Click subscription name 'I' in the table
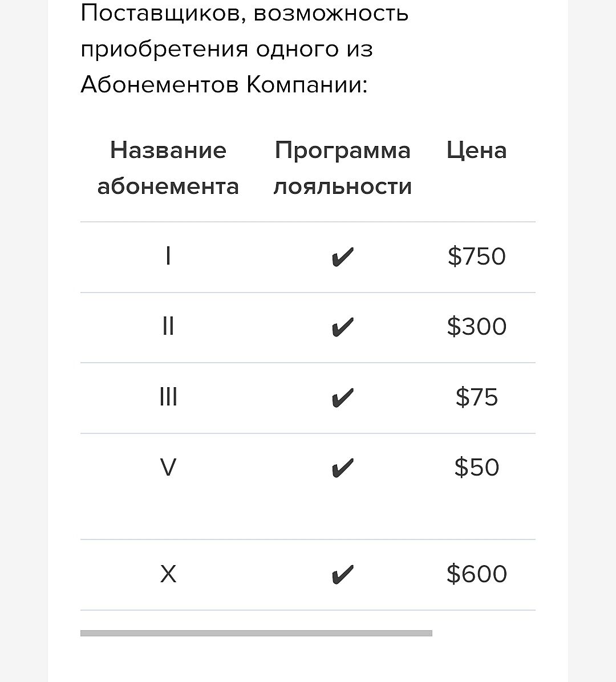The height and width of the screenshot is (682, 616). click(x=168, y=257)
